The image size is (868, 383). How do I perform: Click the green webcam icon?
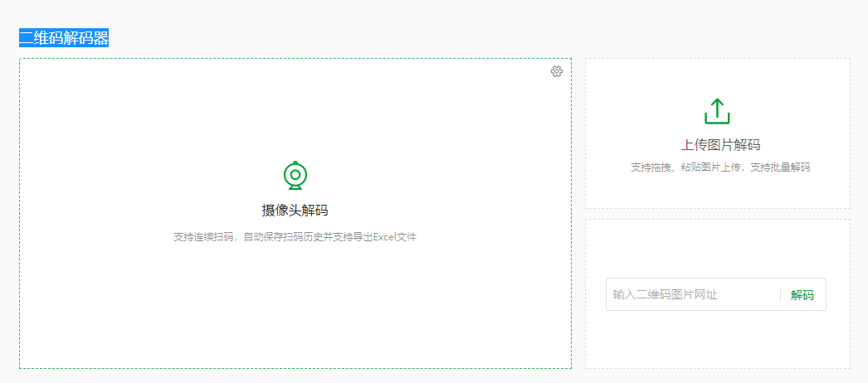pos(295,176)
